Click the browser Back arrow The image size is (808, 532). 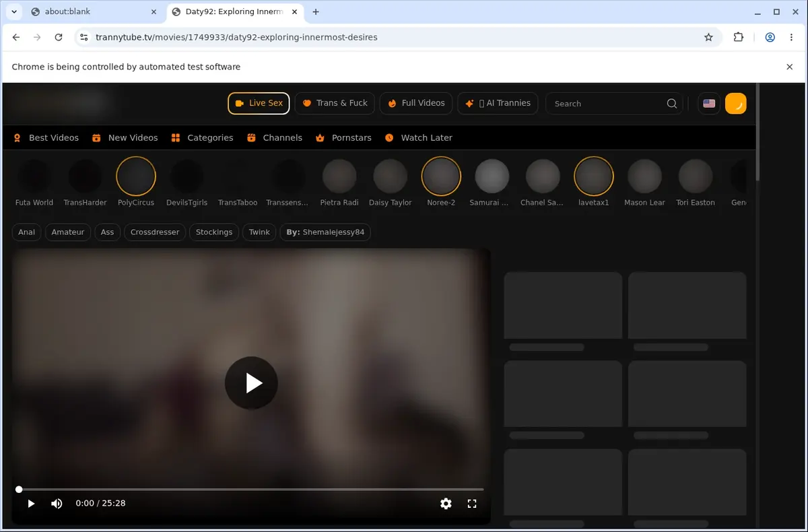point(16,38)
